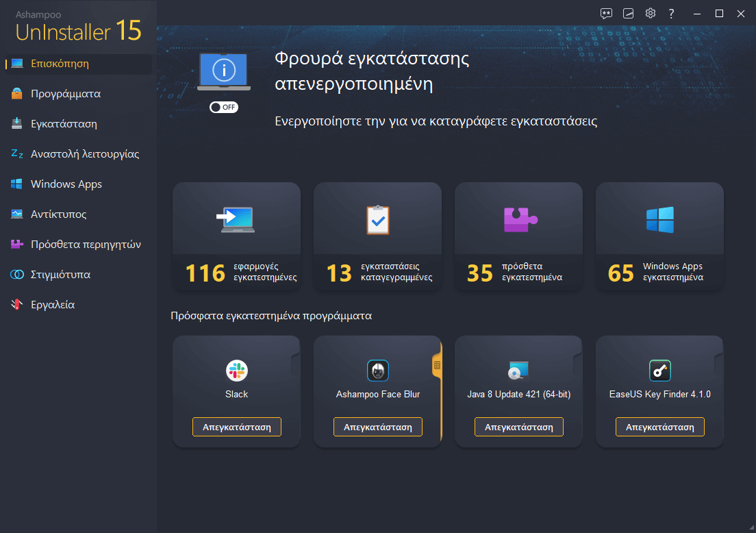The image size is (756, 533).
Task: Click the Πρόσθετα περιηγητών puzzle icon
Action: (17, 244)
